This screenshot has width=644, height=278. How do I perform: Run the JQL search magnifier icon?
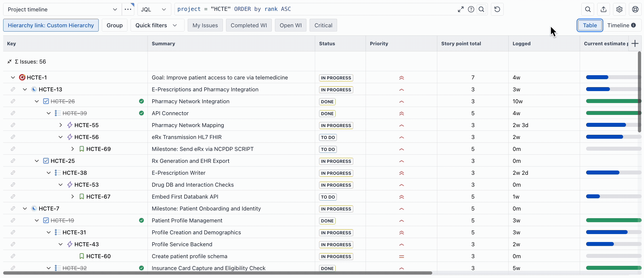481,9
